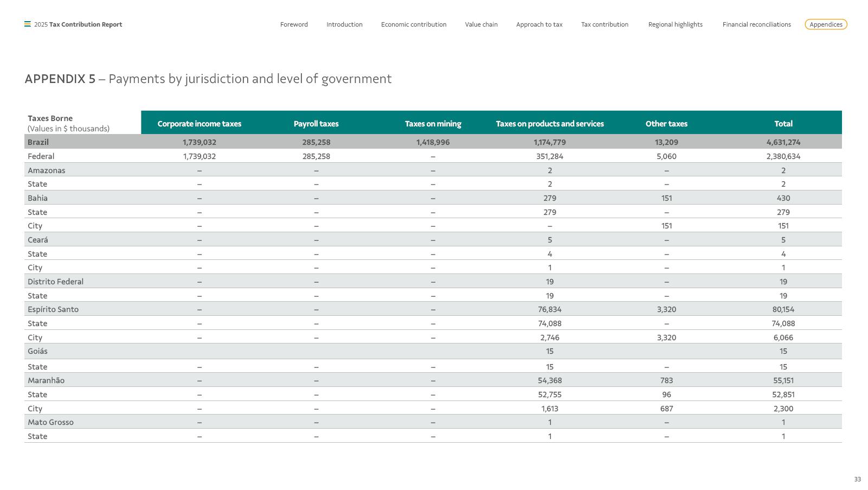Click the value 52,755
This screenshot has width=868, height=490.
point(550,394)
